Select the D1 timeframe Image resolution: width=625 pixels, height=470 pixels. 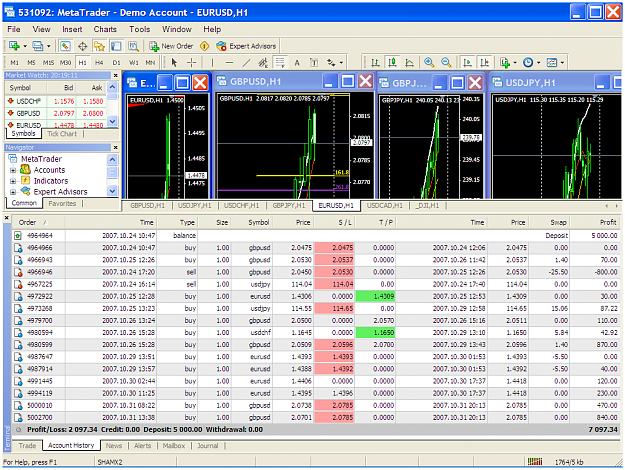[x=116, y=63]
